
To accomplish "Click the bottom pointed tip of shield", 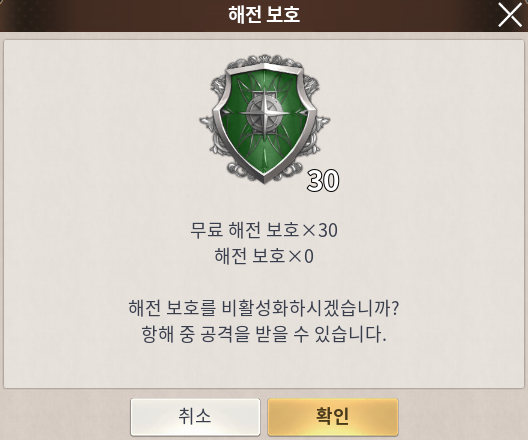I will [264, 177].
